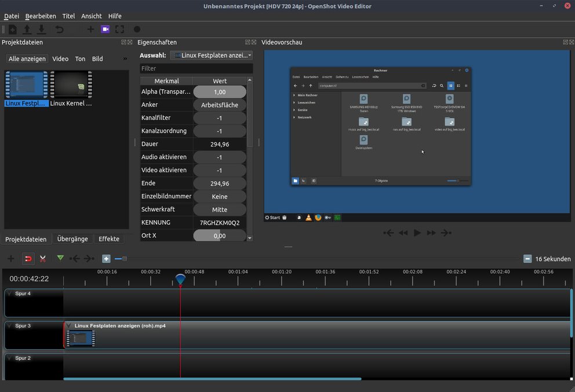This screenshot has height=392, width=575.
Task: Click the Audio aktivieren value field
Action: coord(220,157)
